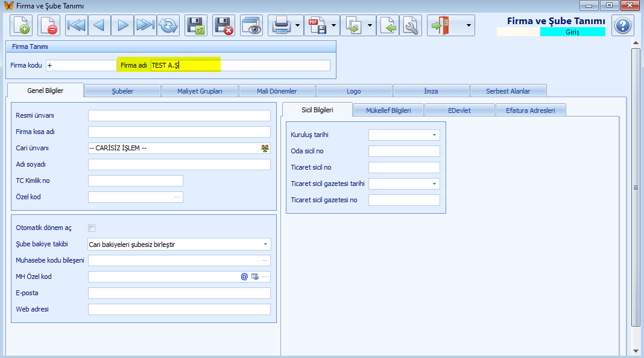Go to the next record
The image size is (644, 358).
click(122, 25)
